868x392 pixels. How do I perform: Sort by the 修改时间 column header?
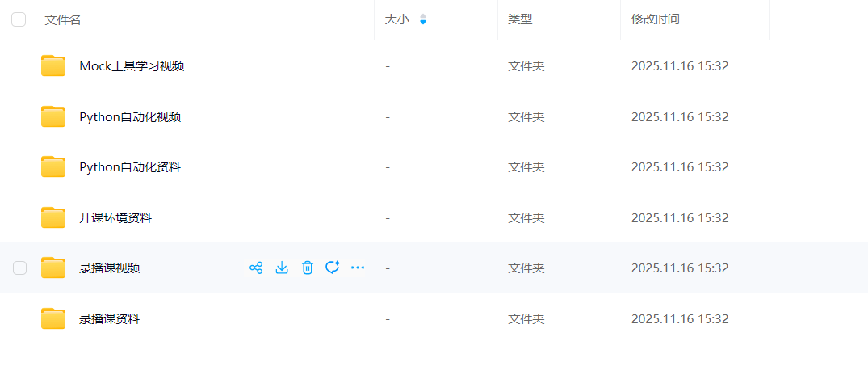656,19
